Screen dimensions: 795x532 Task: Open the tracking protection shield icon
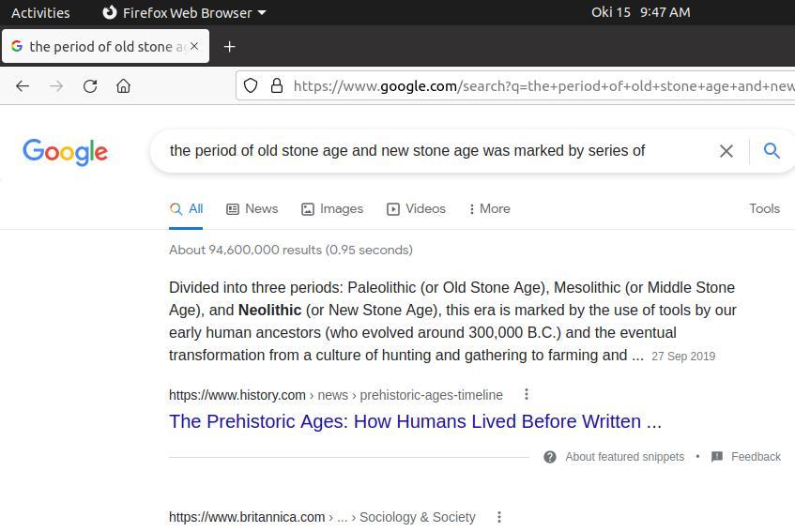[x=251, y=85]
